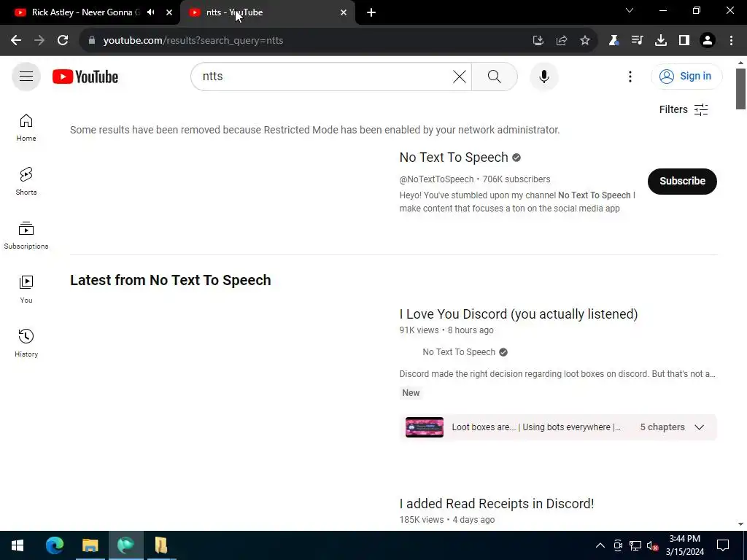Click the page vertical scrollbar thumb
The width and height of the screenshot is (747, 560).
(740, 89)
